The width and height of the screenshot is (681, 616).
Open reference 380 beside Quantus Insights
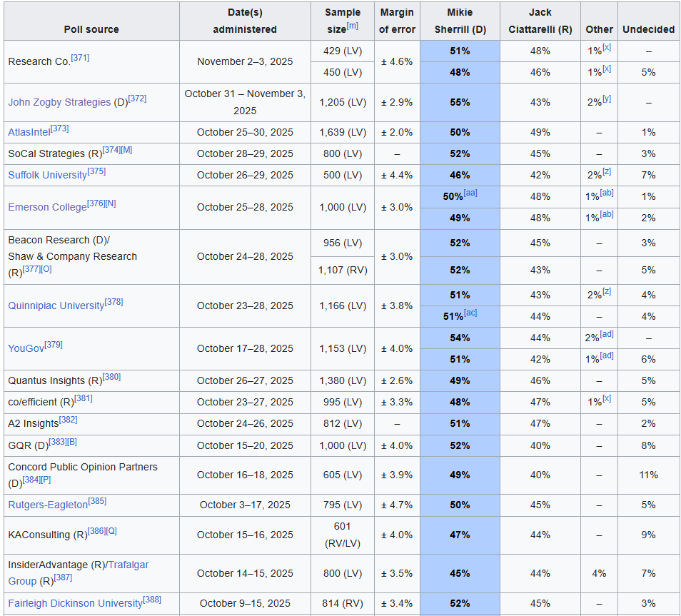click(111, 377)
